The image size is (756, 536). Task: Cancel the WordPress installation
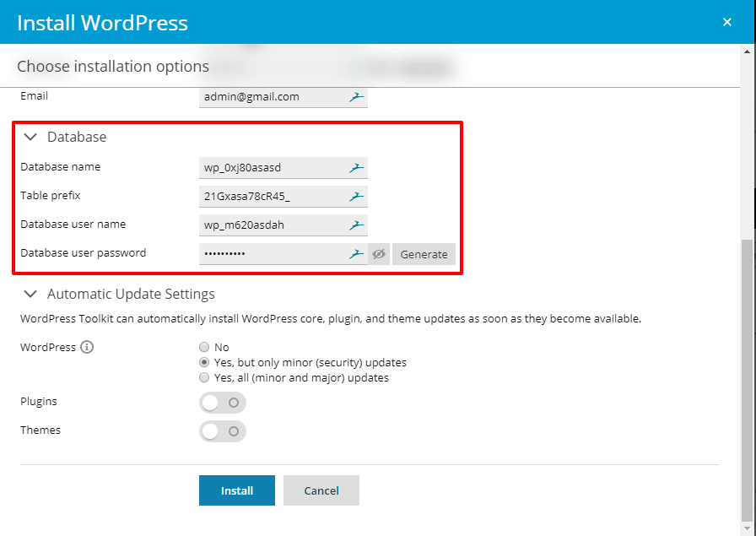pos(321,490)
